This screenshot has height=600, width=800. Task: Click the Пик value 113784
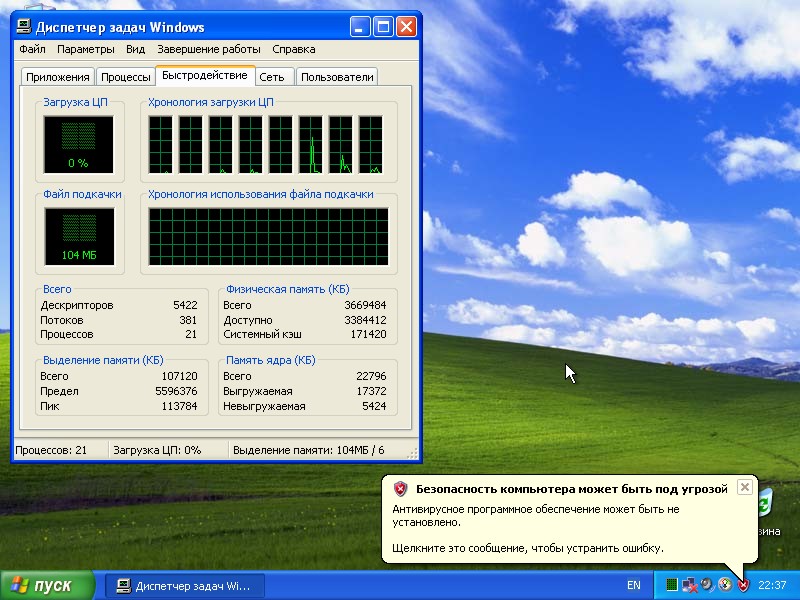pos(179,406)
